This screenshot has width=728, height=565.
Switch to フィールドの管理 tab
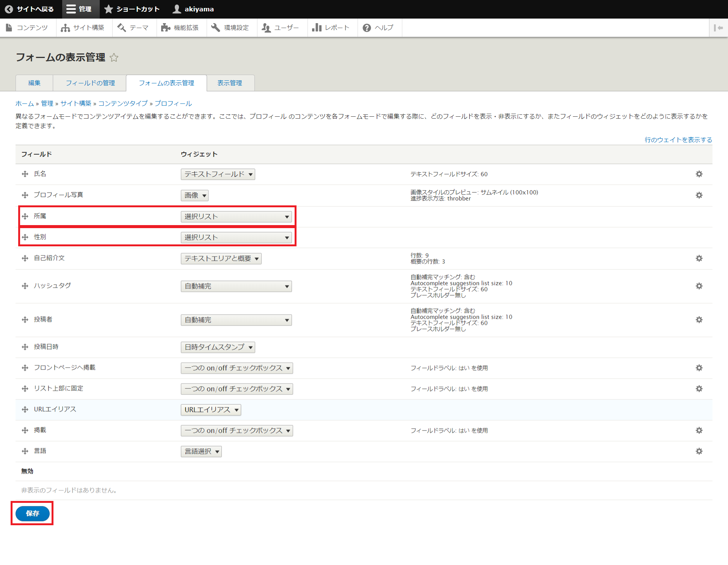coord(90,83)
